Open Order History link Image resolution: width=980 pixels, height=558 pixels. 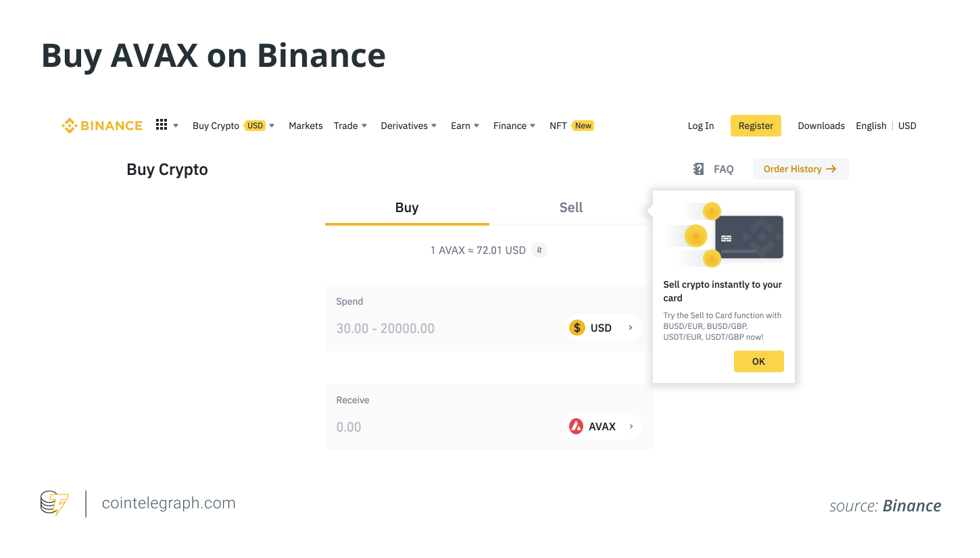(x=800, y=169)
